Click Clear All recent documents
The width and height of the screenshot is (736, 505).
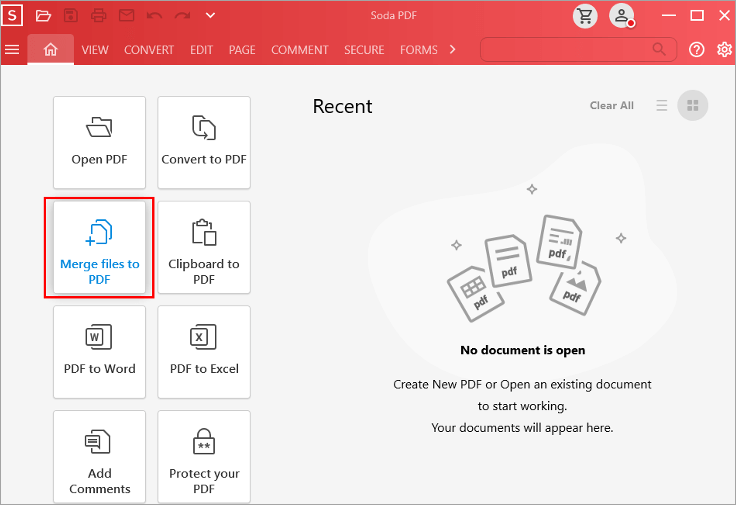611,106
